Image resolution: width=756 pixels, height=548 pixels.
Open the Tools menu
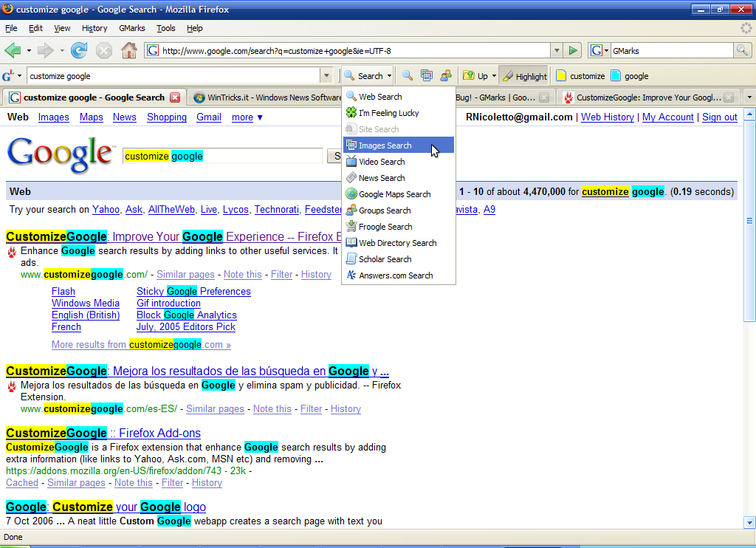[166, 28]
